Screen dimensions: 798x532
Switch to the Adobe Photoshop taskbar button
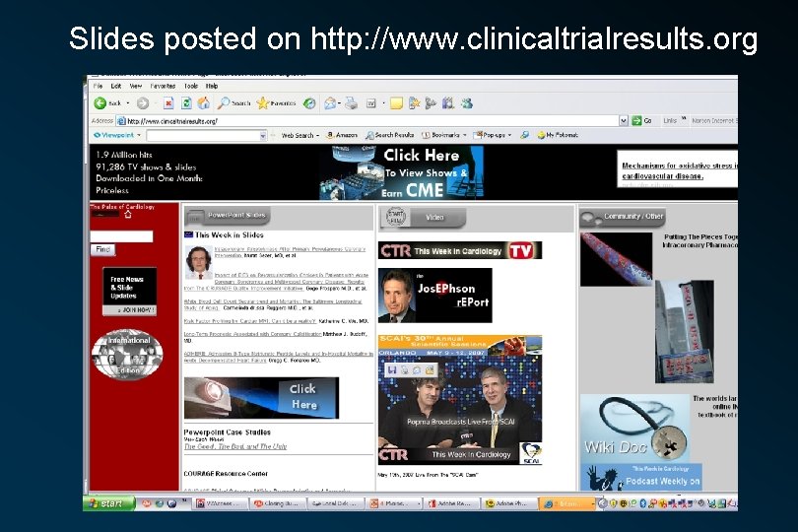click(x=507, y=503)
